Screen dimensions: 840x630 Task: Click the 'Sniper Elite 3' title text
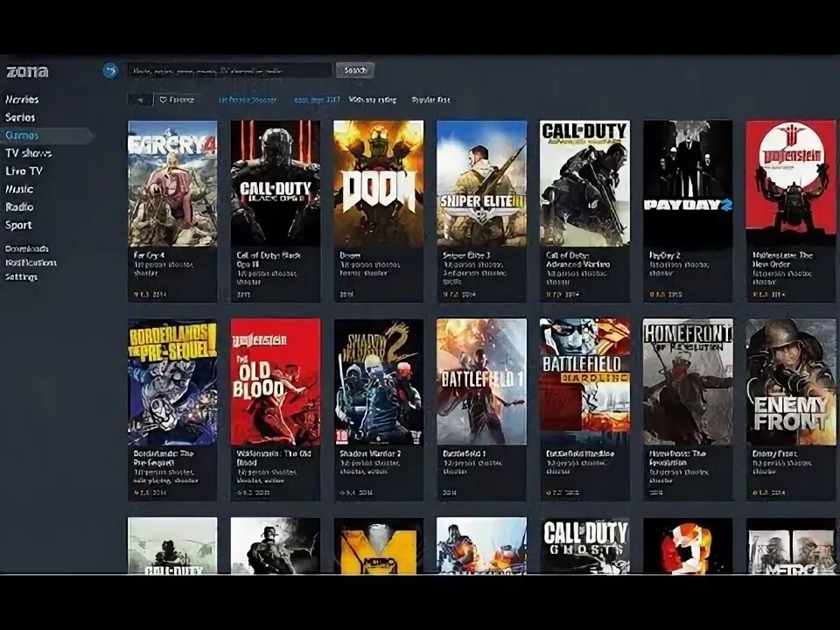coord(466,255)
